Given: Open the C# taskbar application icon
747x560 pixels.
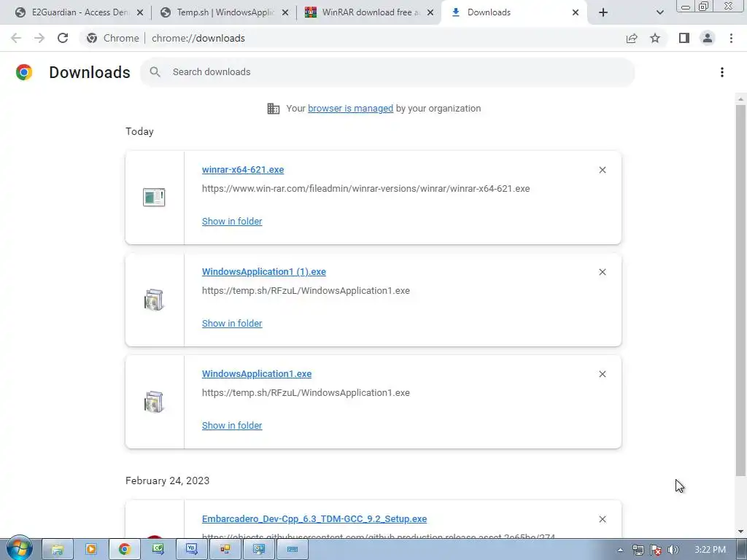Looking at the screenshot, I should [158, 550].
